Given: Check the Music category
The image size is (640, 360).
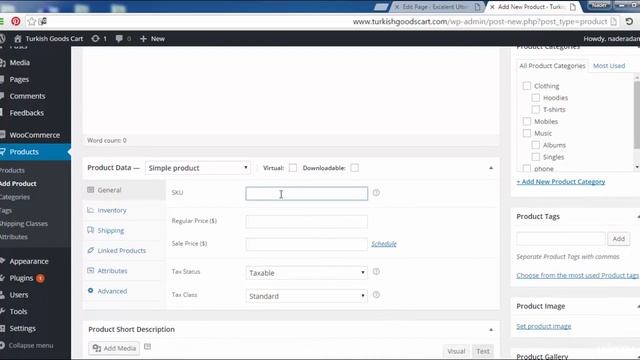Looking at the screenshot, I should tap(527, 133).
